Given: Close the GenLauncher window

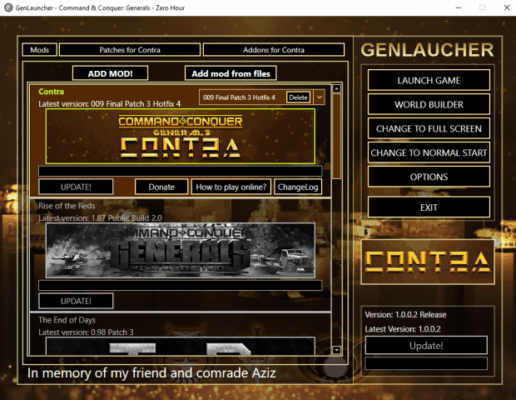Looking at the screenshot, I should 507,7.
